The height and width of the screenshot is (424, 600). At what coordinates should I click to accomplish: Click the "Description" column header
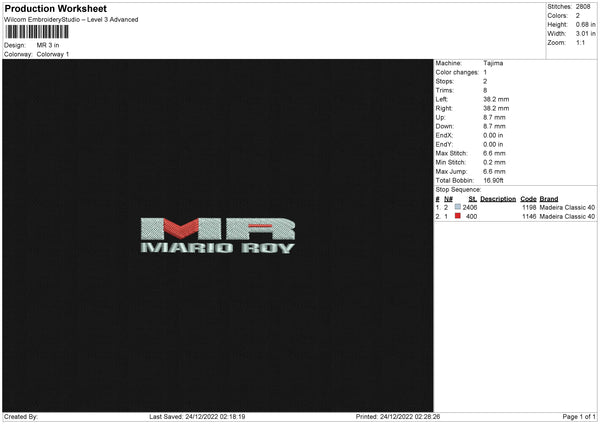point(498,199)
